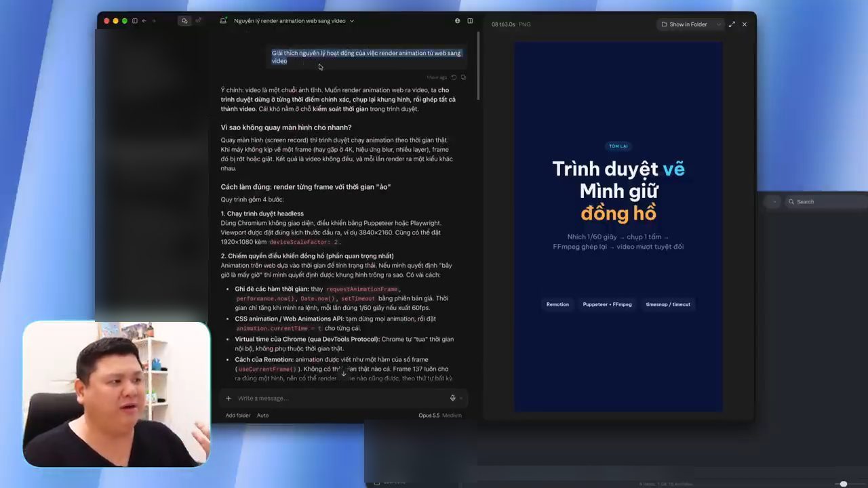
Task: Click the globe icon in the header
Action: [x=457, y=21]
